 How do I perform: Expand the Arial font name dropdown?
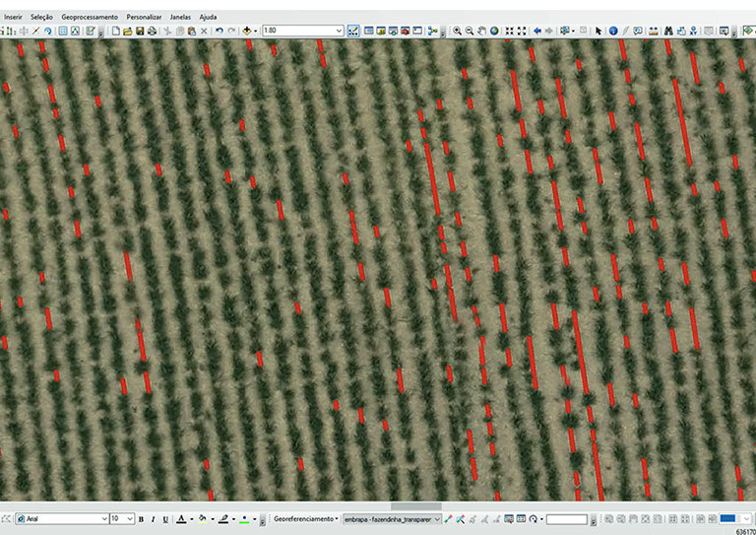(101, 518)
